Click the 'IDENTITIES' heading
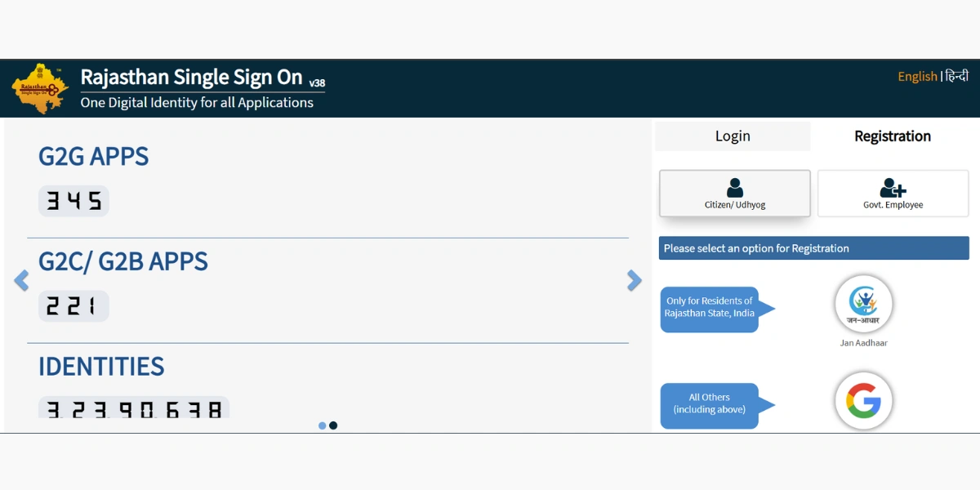Screen dimensions: 980x490 pyautogui.click(x=101, y=366)
